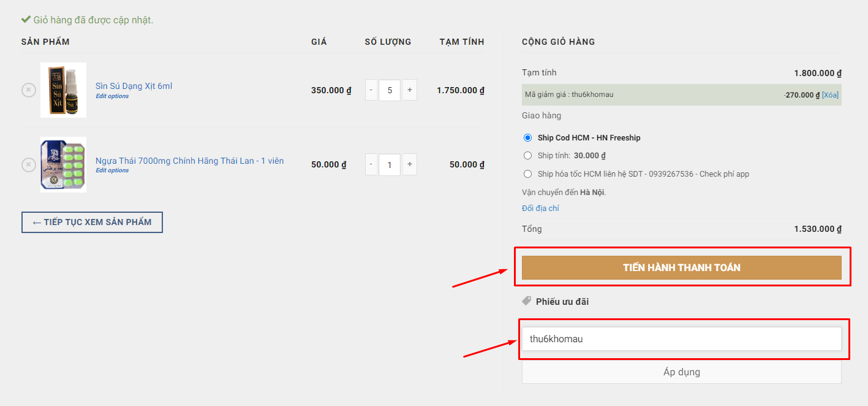Remove Sìn Sú Dạng Xịt from cart

(x=29, y=90)
